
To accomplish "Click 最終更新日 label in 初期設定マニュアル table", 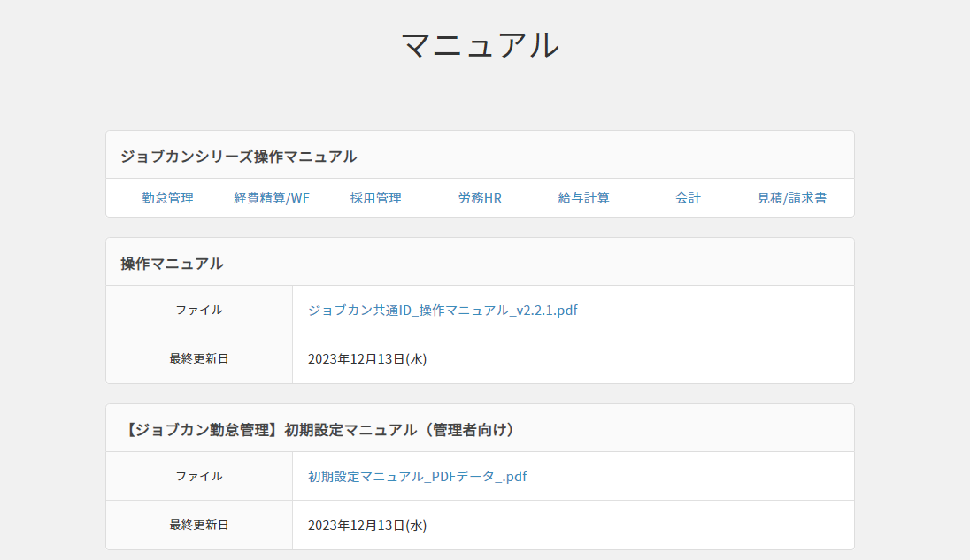I will point(199,525).
